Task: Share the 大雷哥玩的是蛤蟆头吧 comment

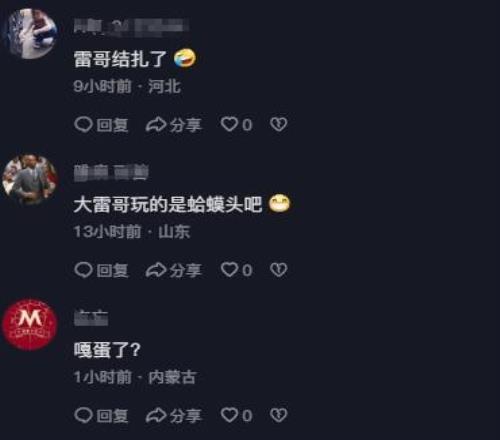Action: [x=174, y=270]
